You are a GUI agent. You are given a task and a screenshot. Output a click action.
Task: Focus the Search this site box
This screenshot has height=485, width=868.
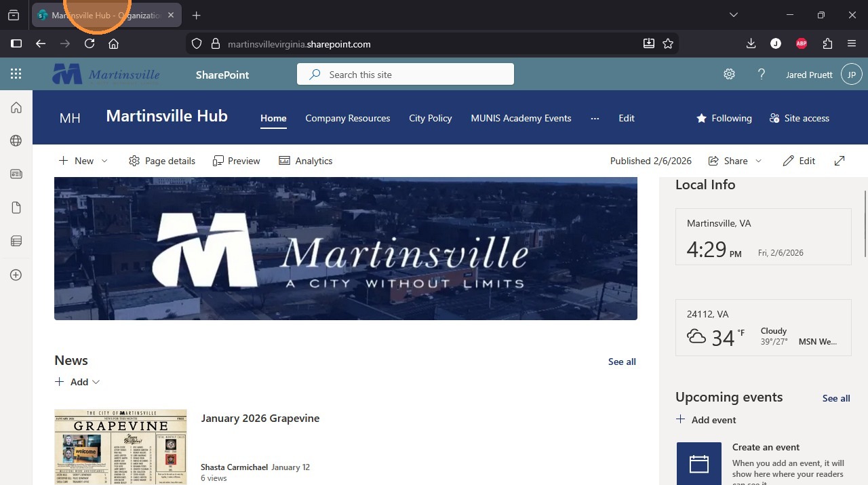(x=406, y=74)
